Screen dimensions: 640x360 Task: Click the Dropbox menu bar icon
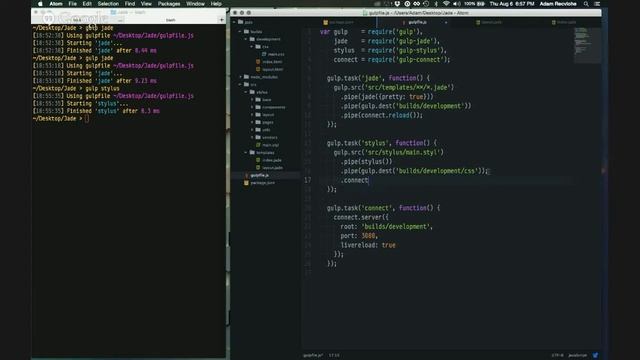(x=397, y=4)
